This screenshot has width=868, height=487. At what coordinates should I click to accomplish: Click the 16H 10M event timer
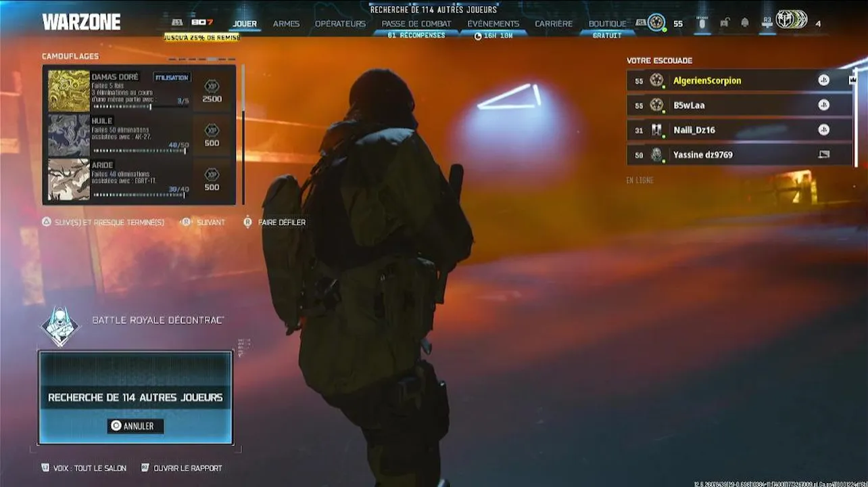point(493,36)
